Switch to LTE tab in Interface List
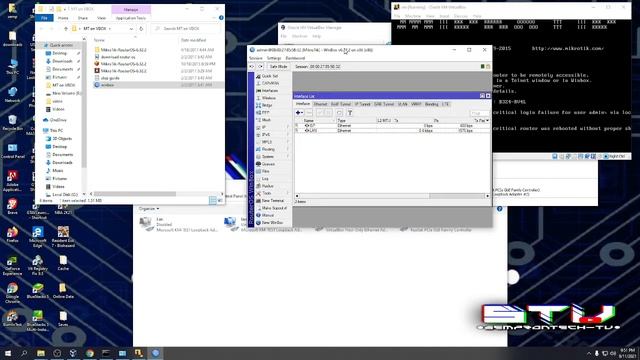 pos(445,104)
